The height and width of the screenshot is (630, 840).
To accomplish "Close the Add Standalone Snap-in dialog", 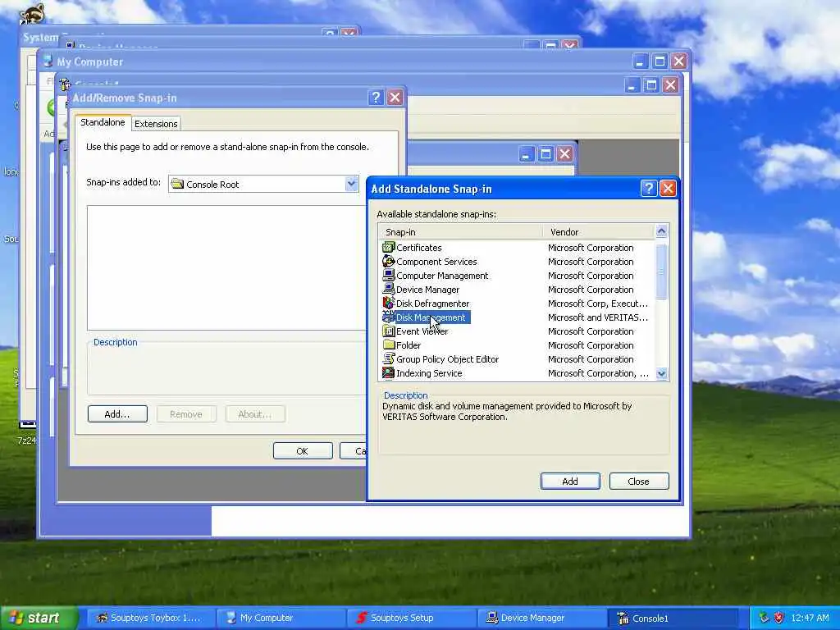I will (668, 189).
